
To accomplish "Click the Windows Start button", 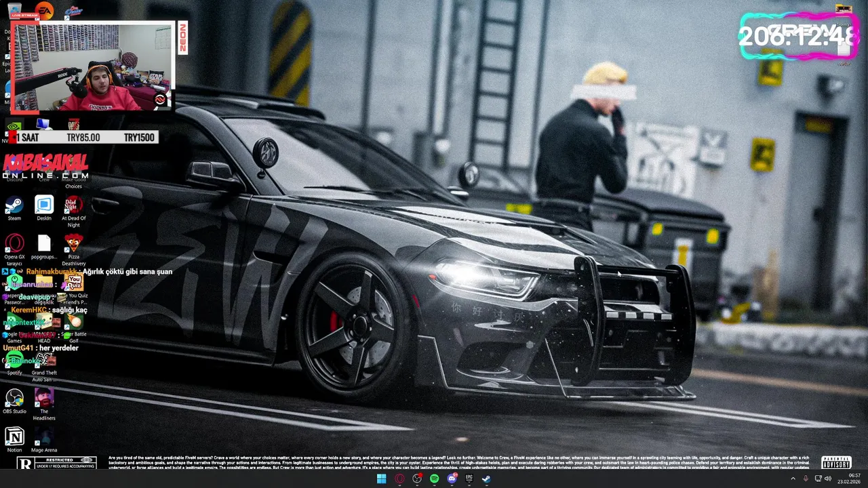I will [381, 479].
